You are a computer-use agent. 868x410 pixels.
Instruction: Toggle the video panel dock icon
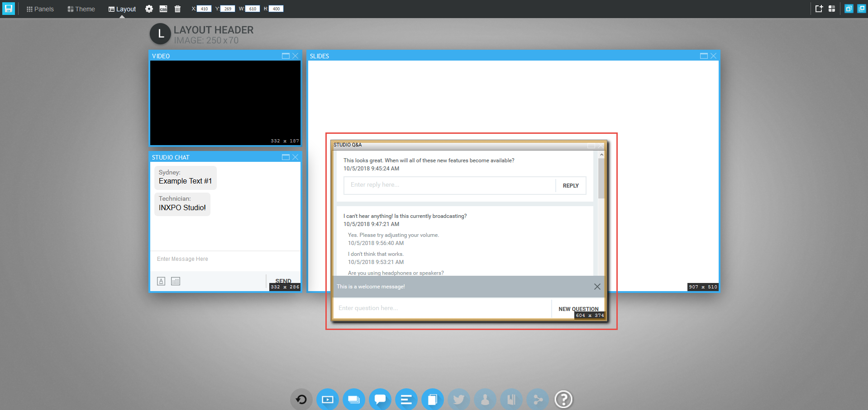pos(328,400)
